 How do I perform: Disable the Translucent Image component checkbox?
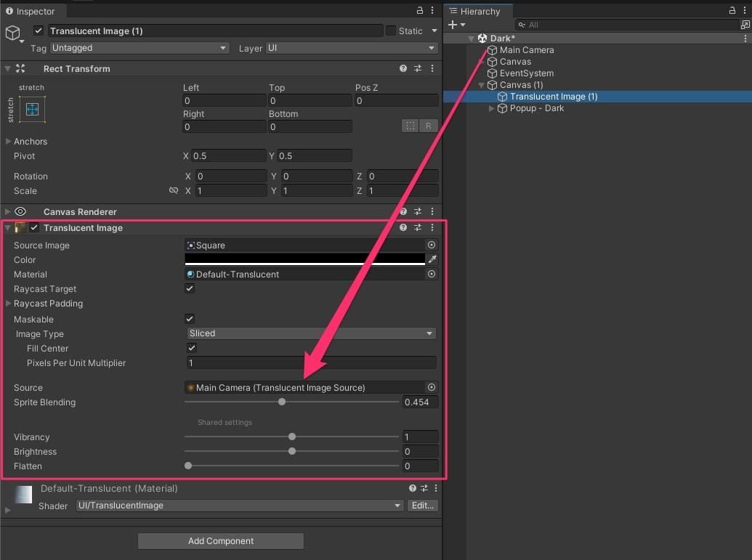pyautogui.click(x=34, y=228)
